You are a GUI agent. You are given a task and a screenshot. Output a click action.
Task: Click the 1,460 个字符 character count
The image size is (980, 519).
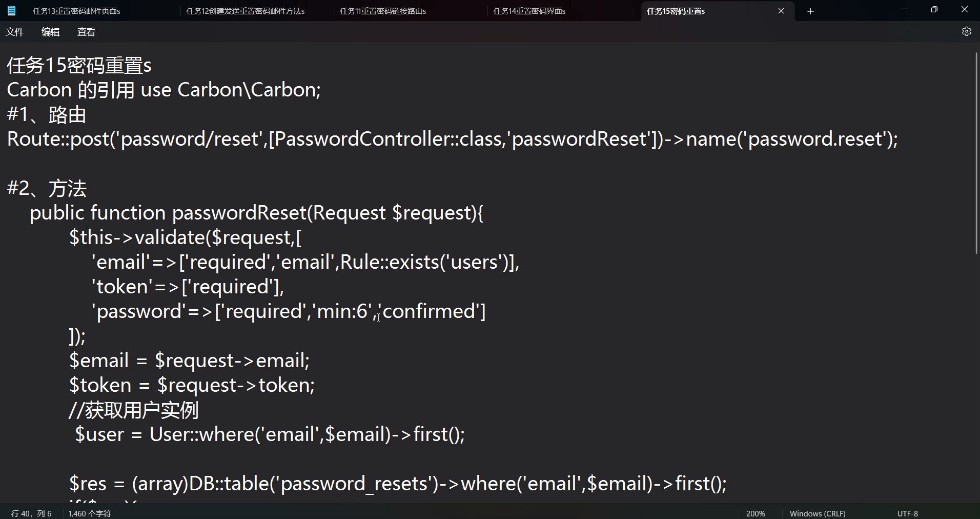(x=90, y=513)
